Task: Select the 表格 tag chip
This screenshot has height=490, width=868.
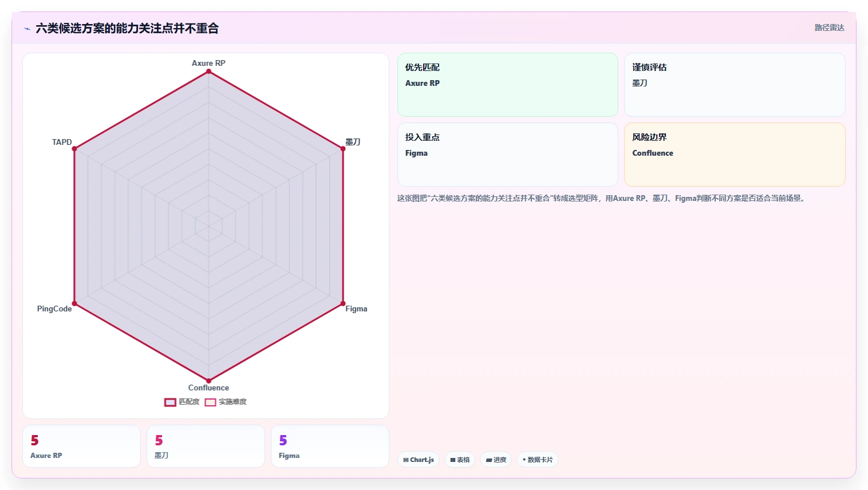Action: 460,460
